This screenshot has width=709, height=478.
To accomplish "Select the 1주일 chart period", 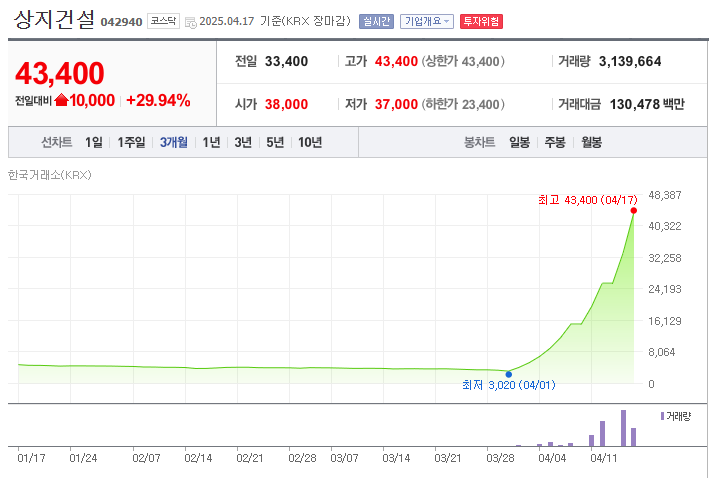I will point(131,142).
